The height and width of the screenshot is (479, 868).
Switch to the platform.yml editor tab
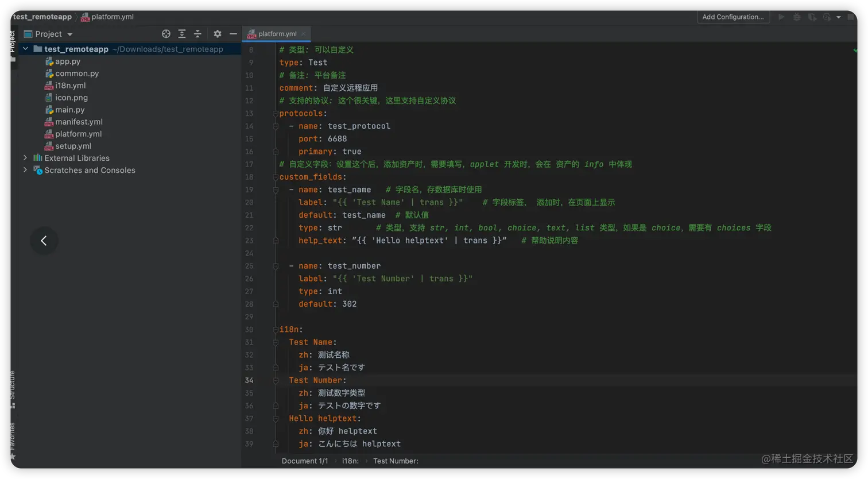[x=277, y=34]
